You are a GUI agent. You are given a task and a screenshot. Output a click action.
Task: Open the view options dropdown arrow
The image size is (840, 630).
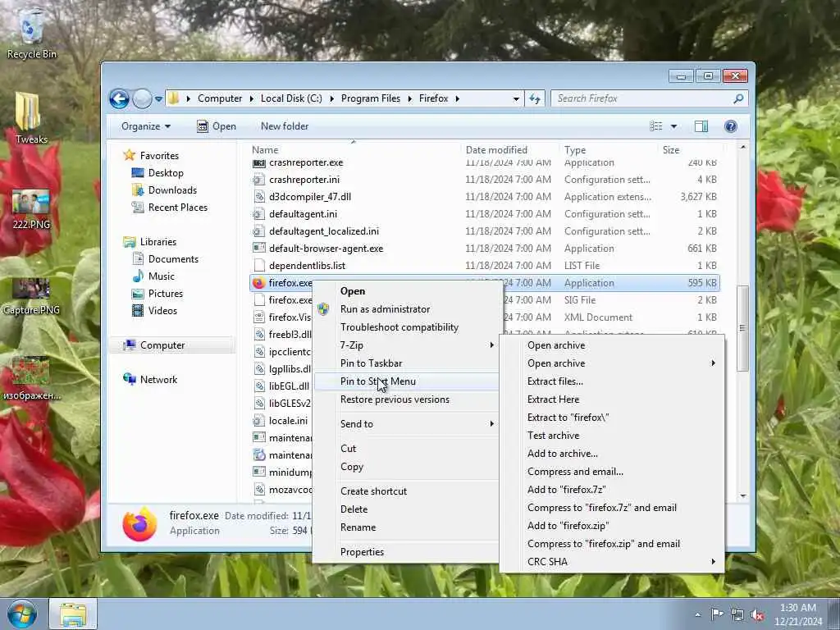click(x=673, y=127)
